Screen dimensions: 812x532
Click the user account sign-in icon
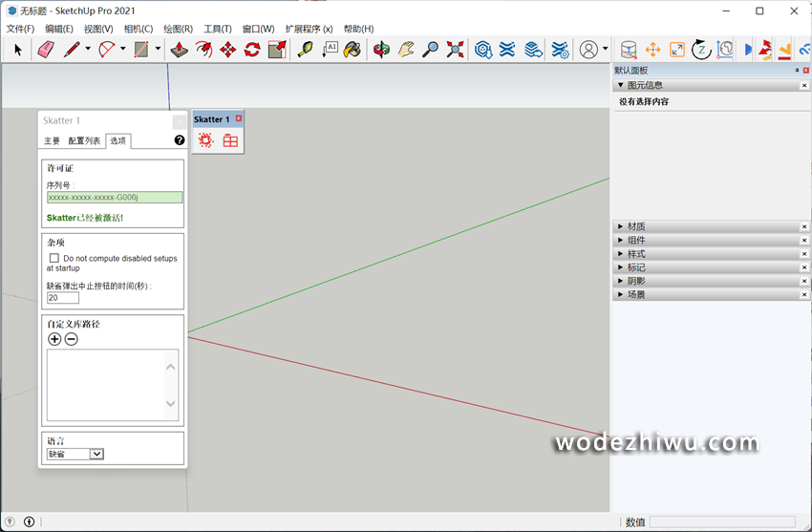(x=588, y=50)
